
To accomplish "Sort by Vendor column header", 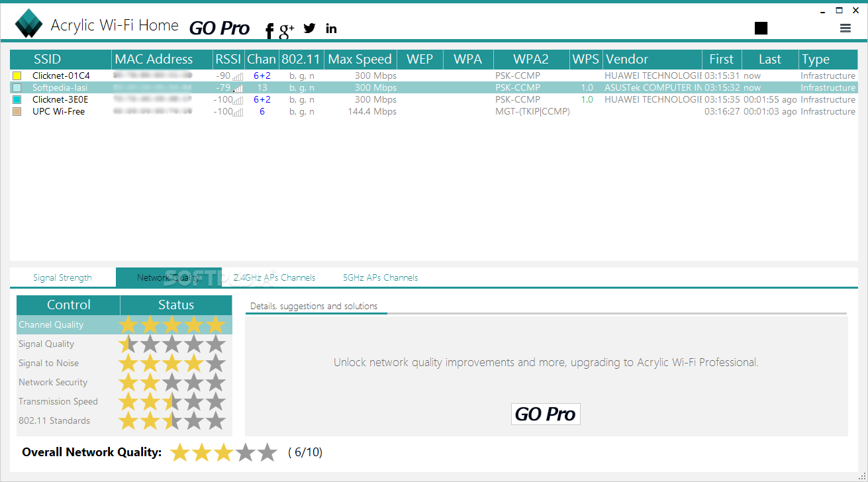I will click(x=652, y=59).
